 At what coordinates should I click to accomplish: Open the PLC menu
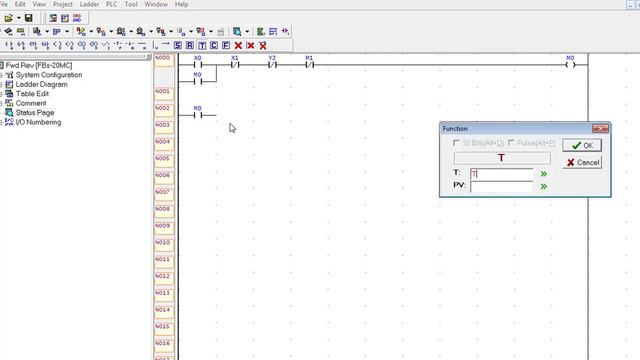coord(111,4)
